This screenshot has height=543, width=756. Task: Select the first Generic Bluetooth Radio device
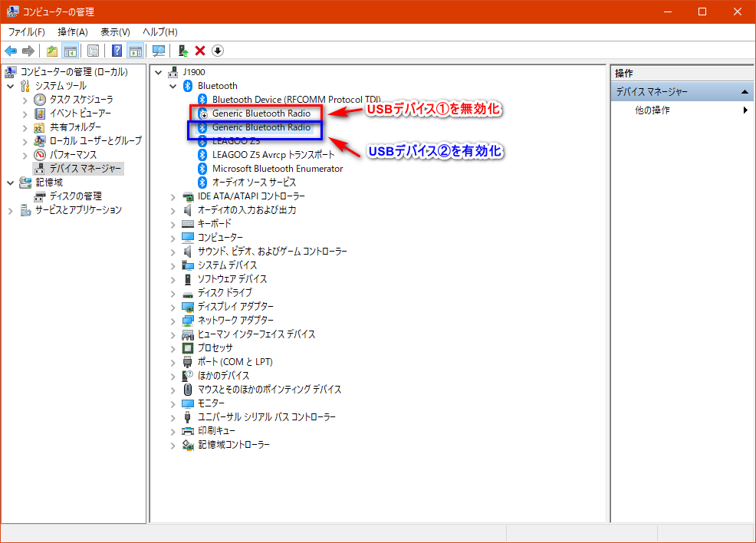261,114
